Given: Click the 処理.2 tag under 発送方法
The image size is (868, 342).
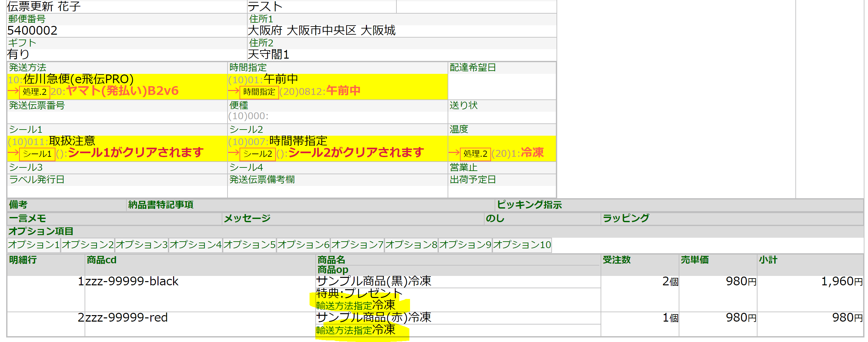Looking at the screenshot, I should pyautogui.click(x=35, y=92).
